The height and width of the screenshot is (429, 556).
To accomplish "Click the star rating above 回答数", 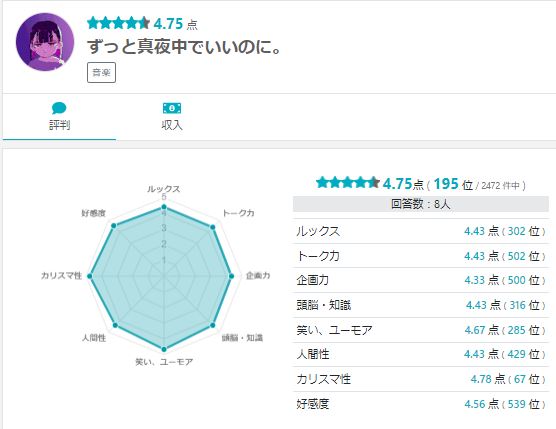I will coord(348,183).
